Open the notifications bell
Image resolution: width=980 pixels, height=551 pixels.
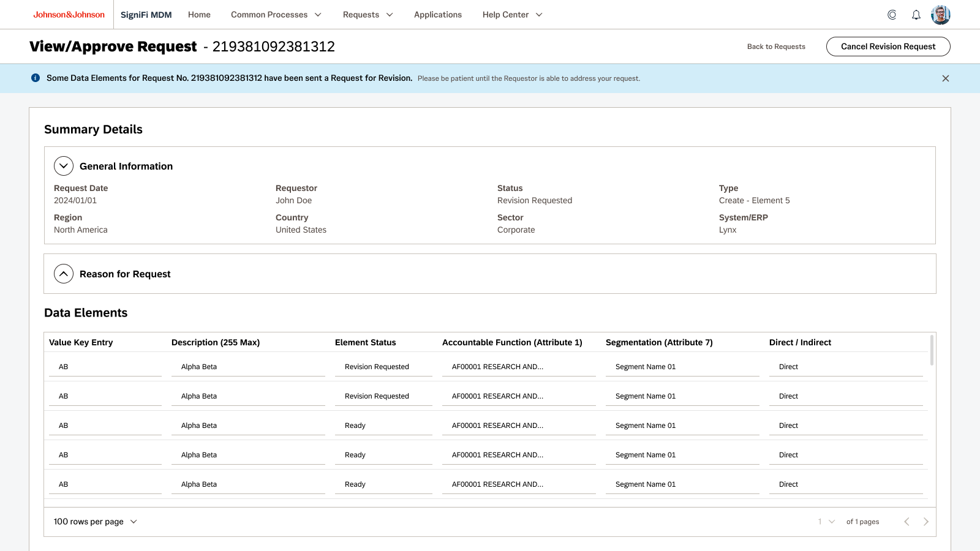pyautogui.click(x=916, y=15)
